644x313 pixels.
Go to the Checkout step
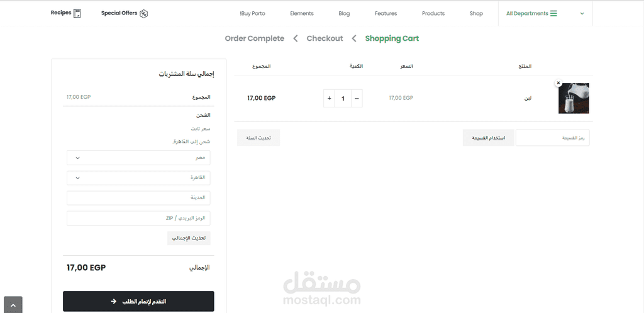[325, 38]
